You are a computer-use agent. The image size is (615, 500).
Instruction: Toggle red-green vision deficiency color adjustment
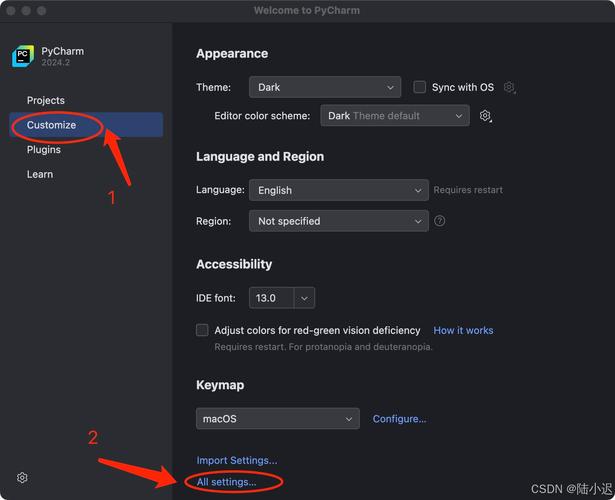(203, 330)
